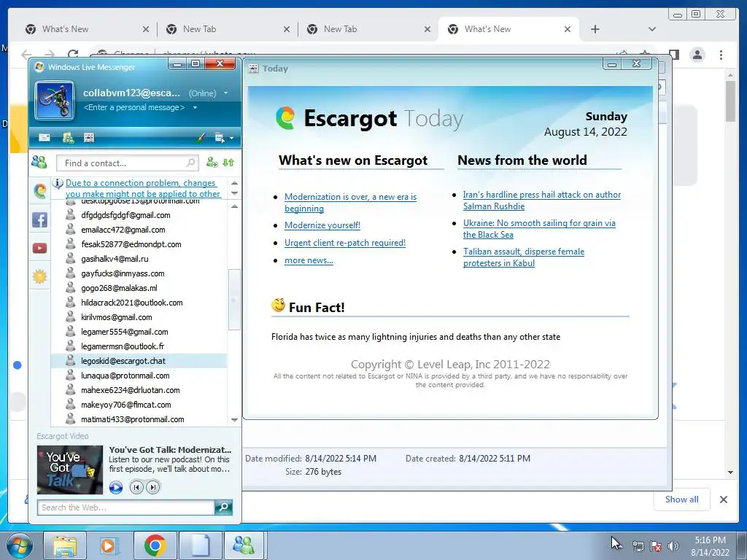Select contact hildacrack2021@outlook.com
Image resolution: width=747 pixels, height=560 pixels.
point(139,303)
